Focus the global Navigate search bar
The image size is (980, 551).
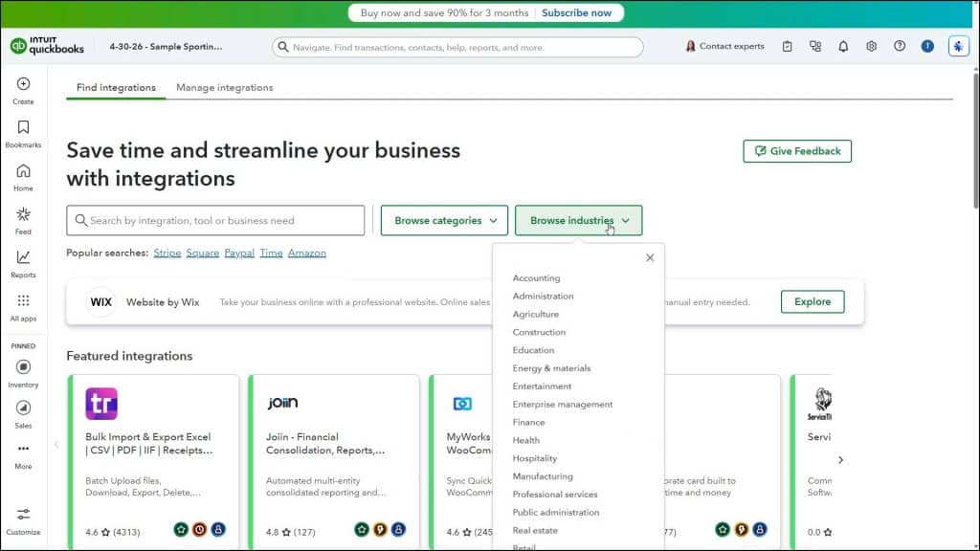point(457,48)
